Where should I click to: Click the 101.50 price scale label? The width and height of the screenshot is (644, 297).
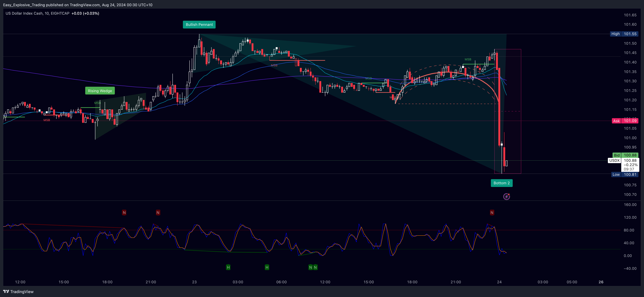630,43
